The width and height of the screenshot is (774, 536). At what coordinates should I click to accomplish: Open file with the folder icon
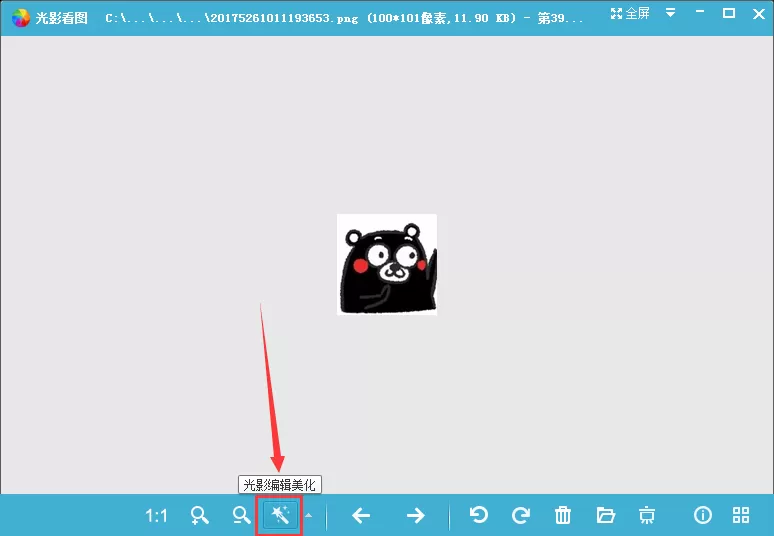point(605,515)
